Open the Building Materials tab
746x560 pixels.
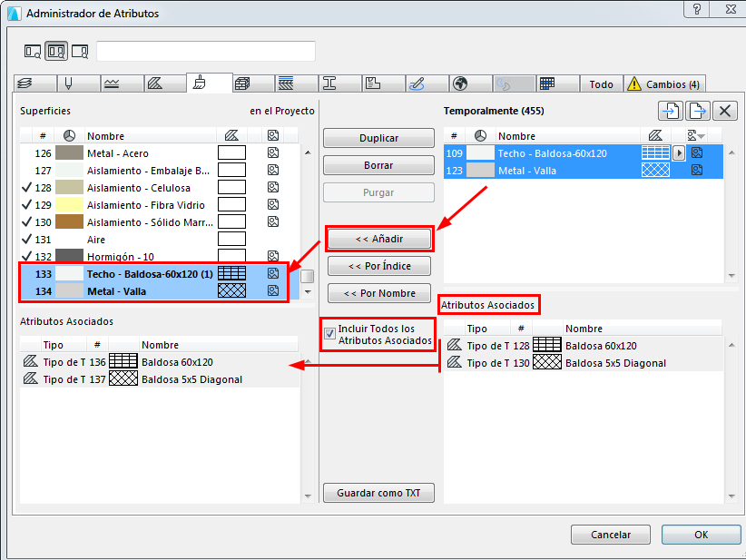coord(253,84)
